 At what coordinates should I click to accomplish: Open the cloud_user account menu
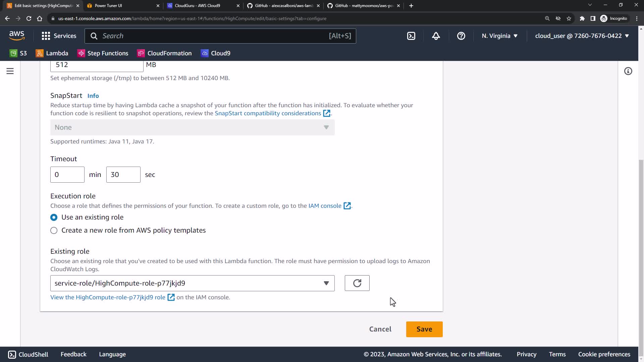582,36
